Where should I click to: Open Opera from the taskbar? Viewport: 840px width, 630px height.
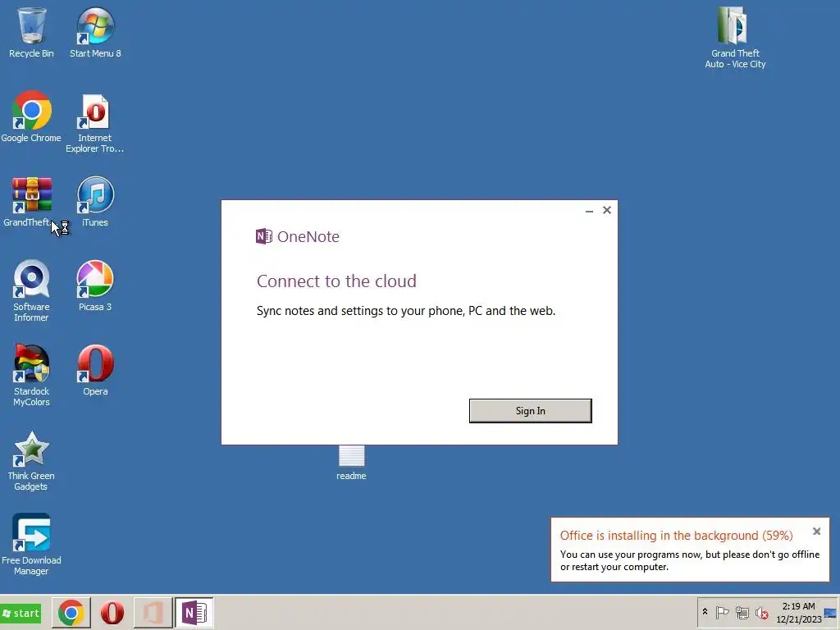pos(112,613)
